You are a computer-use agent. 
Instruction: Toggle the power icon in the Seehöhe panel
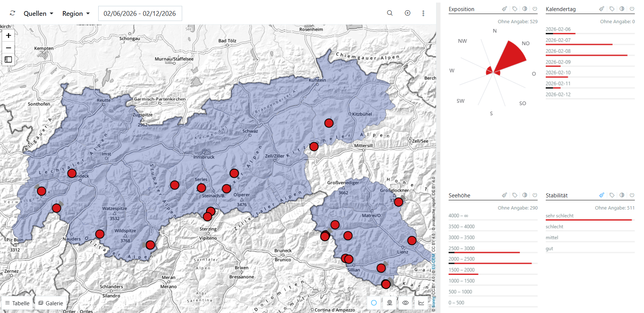coord(535,195)
